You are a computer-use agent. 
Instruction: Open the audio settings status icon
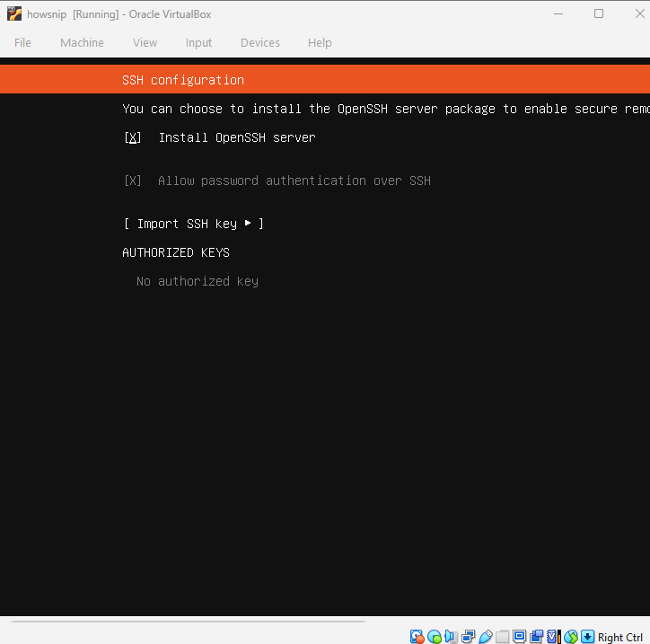tap(451, 637)
